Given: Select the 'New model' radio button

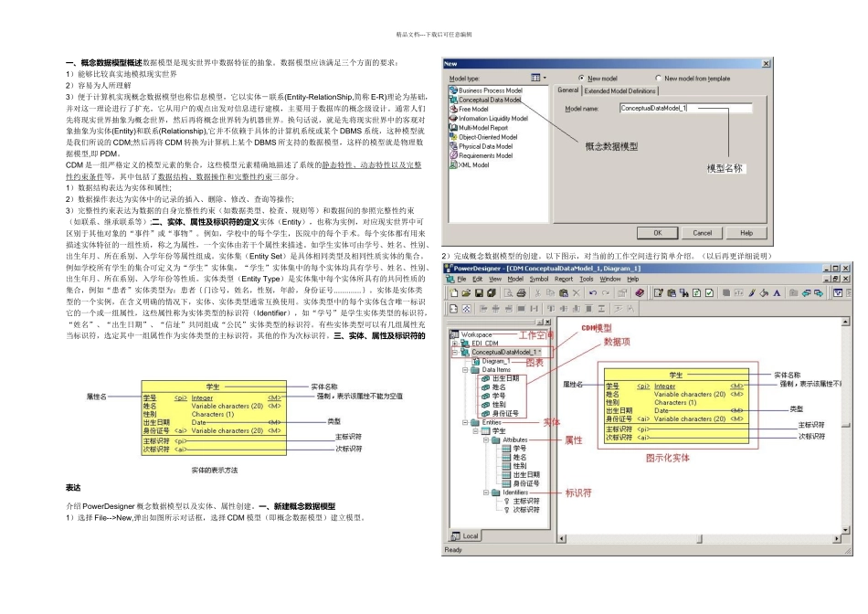Looking at the screenshot, I should pyautogui.click(x=581, y=78).
